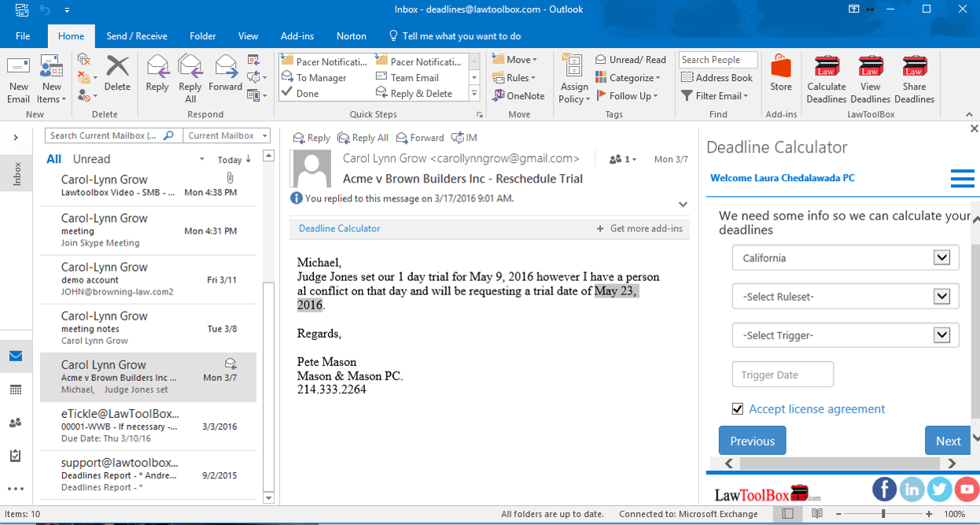Image resolution: width=980 pixels, height=525 pixels.
Task: Select the To Manager quick step
Action: (x=315, y=78)
